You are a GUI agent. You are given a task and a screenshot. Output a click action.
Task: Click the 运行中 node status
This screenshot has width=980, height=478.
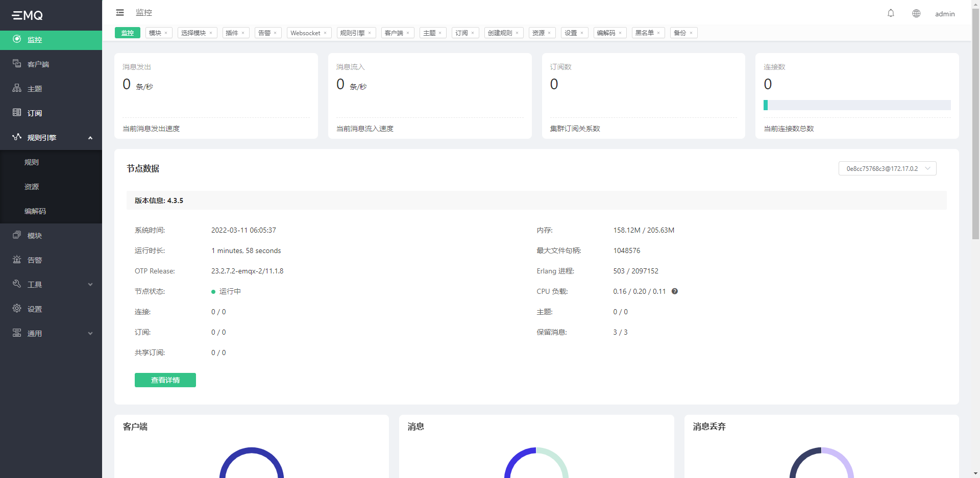pos(226,291)
